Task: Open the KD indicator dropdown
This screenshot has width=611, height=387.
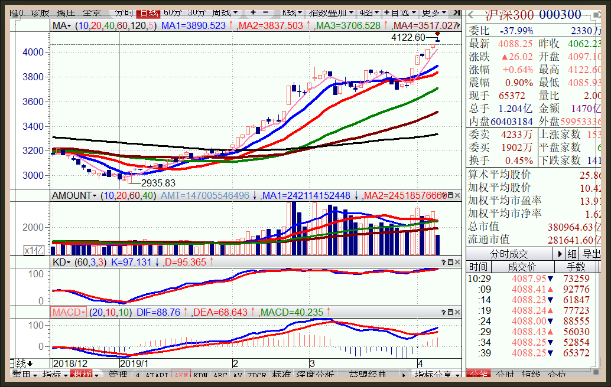Action: point(61,262)
